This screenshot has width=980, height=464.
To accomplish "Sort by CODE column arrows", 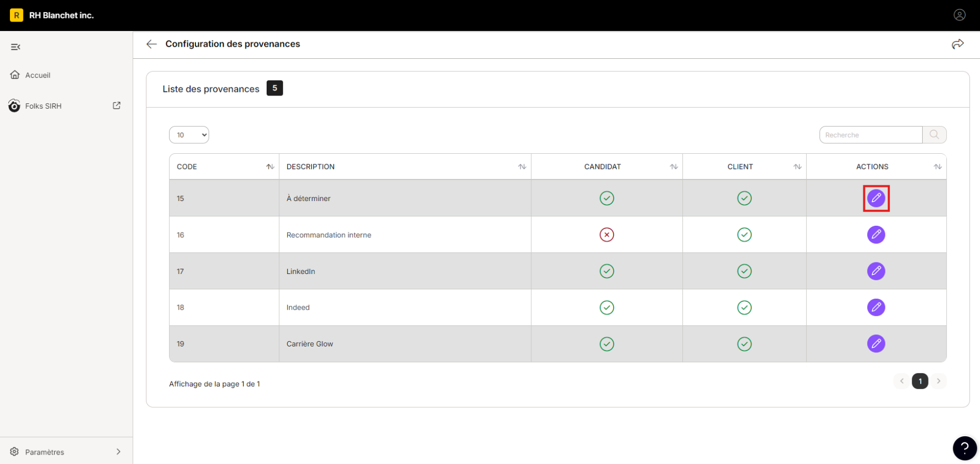I will [270, 167].
